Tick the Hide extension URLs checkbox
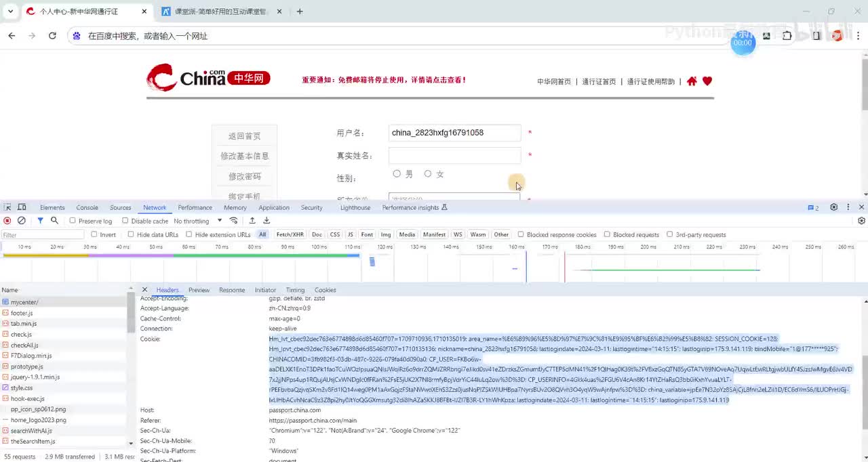This screenshot has height=462, width=868. click(189, 234)
